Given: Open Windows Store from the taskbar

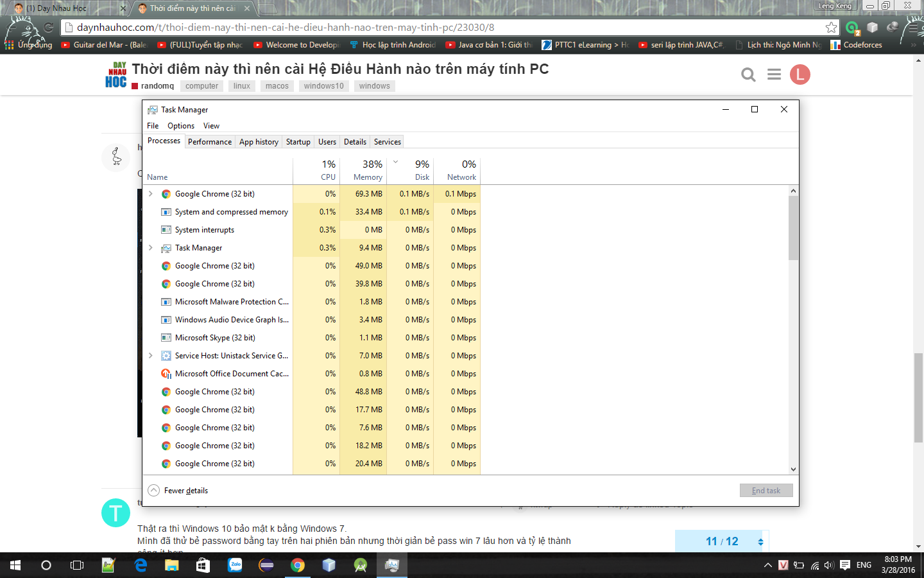Looking at the screenshot, I should (203, 565).
